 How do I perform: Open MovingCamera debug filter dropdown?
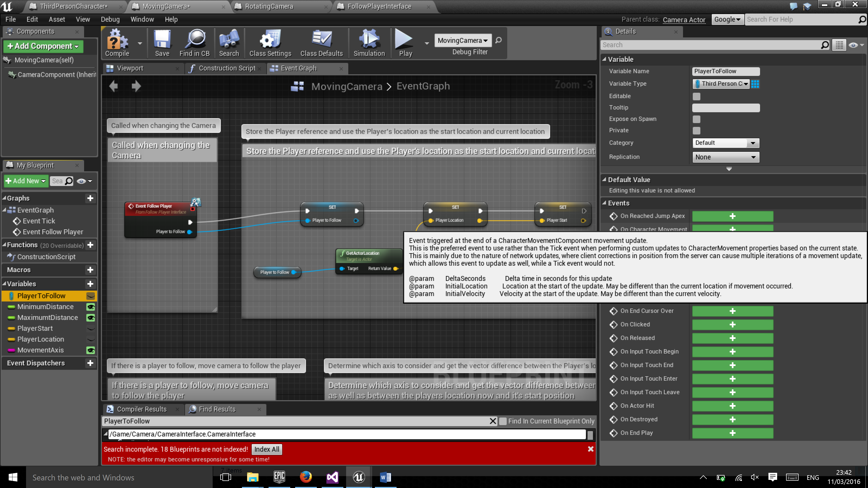(x=463, y=40)
